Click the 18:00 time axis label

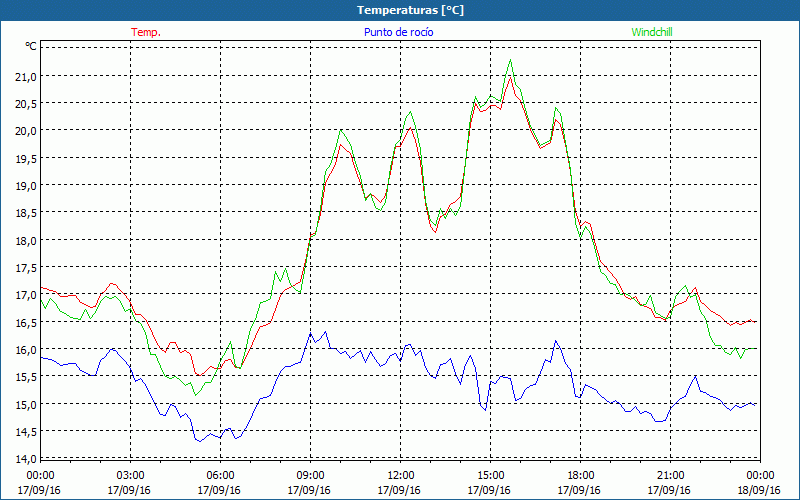pos(580,475)
